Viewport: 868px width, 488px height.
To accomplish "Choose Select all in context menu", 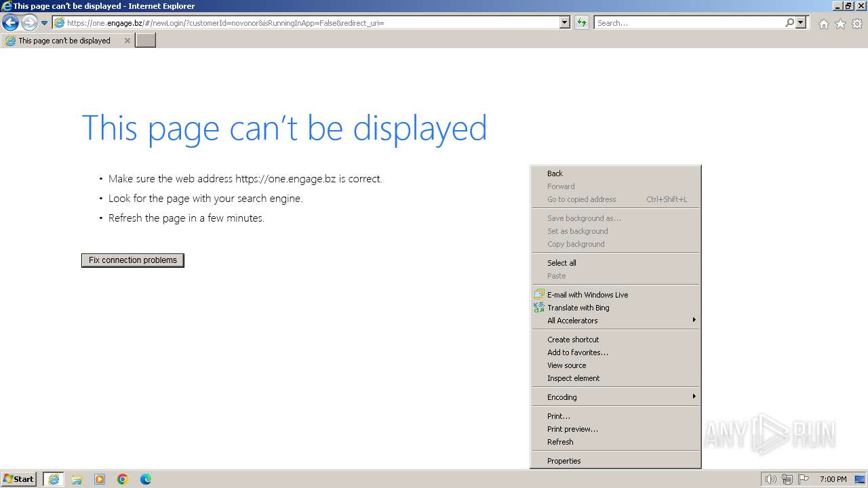I will [x=616, y=263].
